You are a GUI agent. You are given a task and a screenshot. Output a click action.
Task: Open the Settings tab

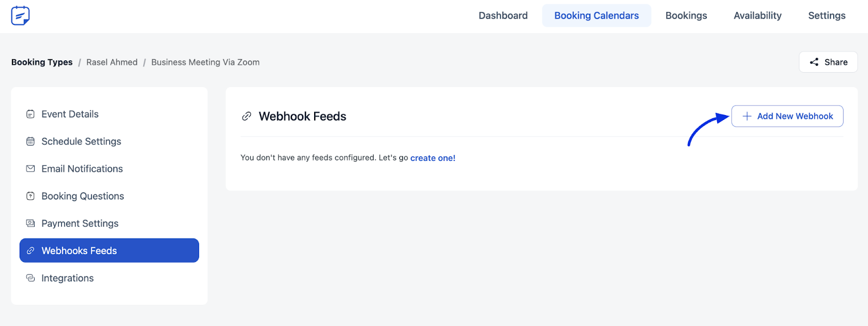pyautogui.click(x=827, y=16)
